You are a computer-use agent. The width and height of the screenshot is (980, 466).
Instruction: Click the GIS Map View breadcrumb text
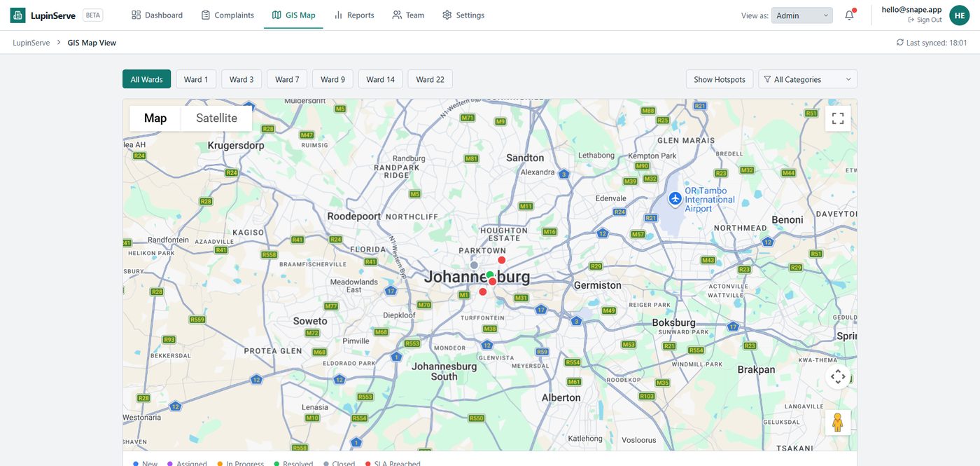coord(92,43)
